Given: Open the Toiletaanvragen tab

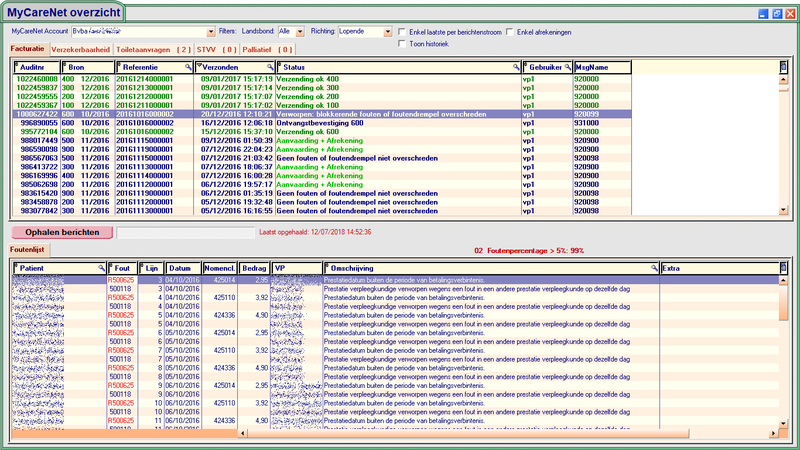Looking at the screenshot, I should click(x=153, y=48).
